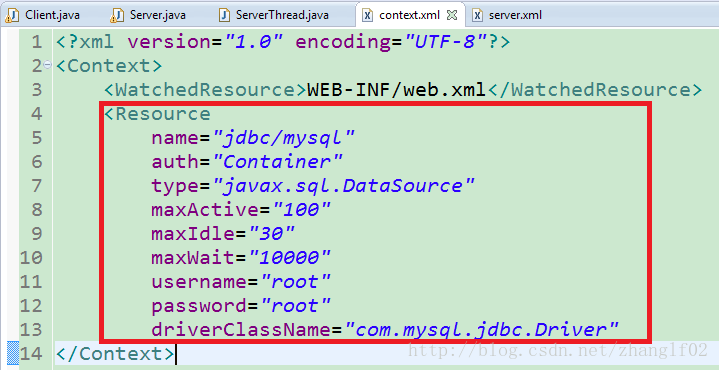Click the closing </Context> tag
Screen dimensions: 719x370
[115, 353]
